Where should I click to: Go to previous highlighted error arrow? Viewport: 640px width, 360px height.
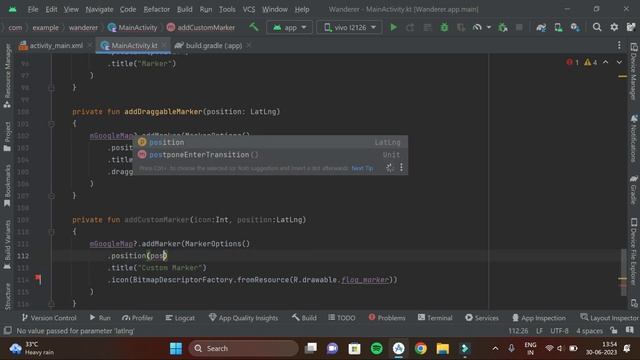point(606,62)
